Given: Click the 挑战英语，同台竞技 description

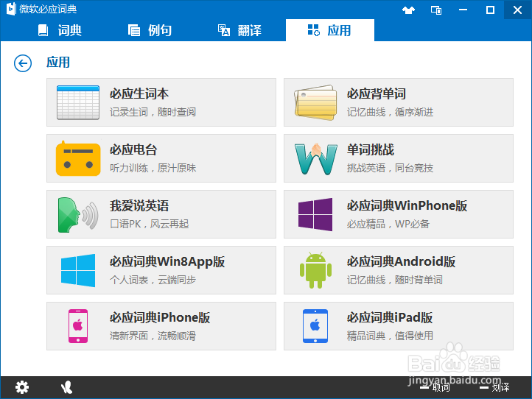Looking at the screenshot, I should coord(390,168).
